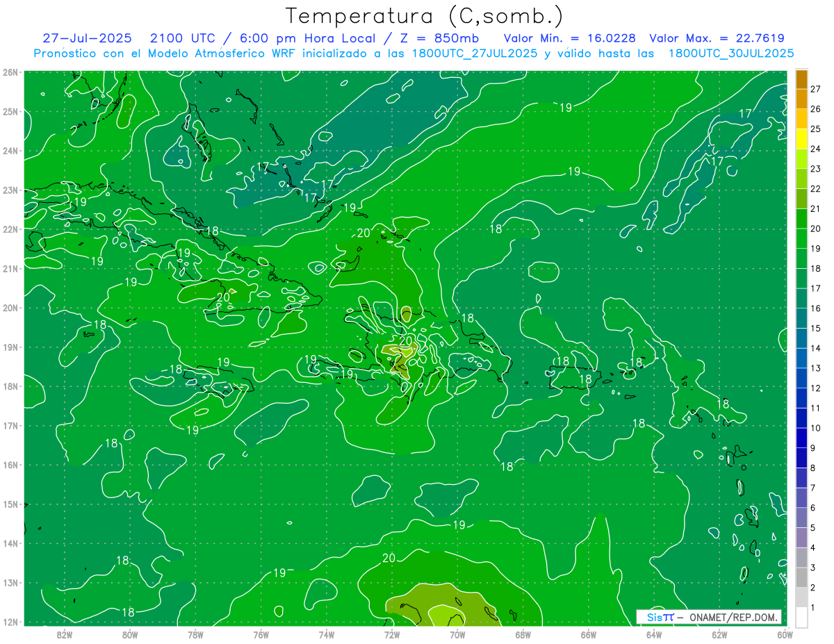Viewport: 834px width, 644px height.
Task: Pick the gray legend swatch between 2 and 3
Action: (x=801, y=577)
